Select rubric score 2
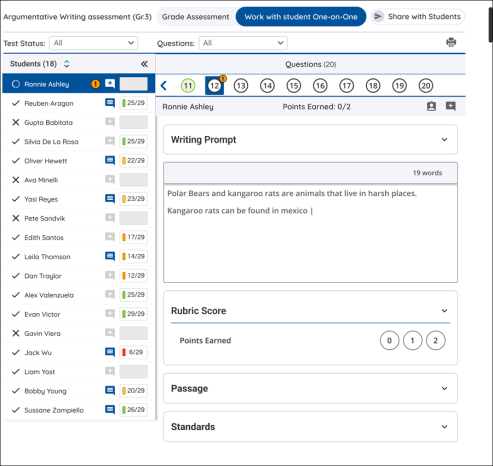This screenshot has width=493, height=466. tap(435, 340)
